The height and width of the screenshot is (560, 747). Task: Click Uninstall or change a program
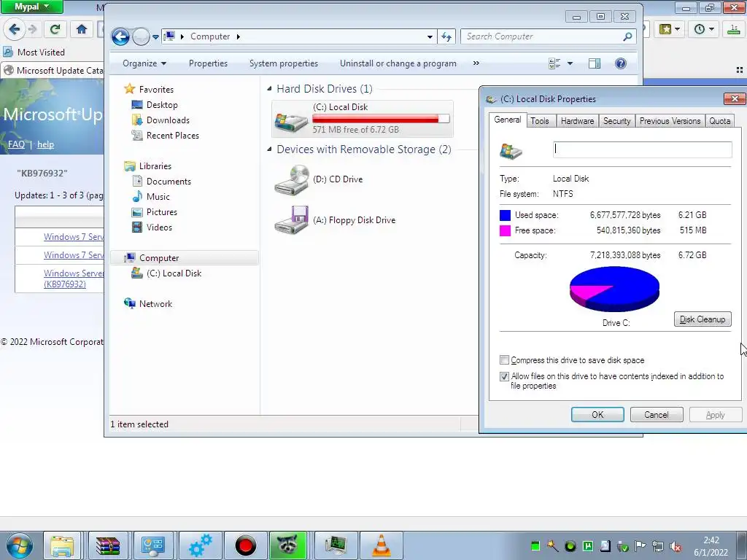tap(398, 63)
